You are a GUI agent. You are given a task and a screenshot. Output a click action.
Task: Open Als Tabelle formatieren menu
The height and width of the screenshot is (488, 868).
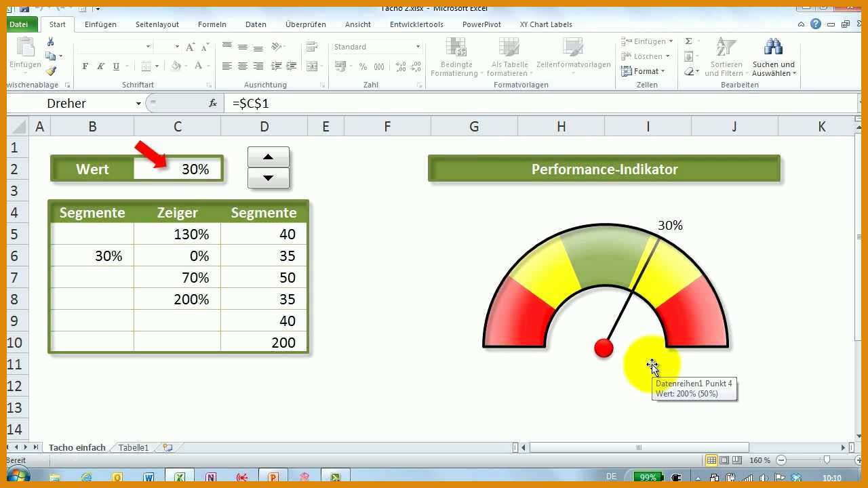[509, 57]
